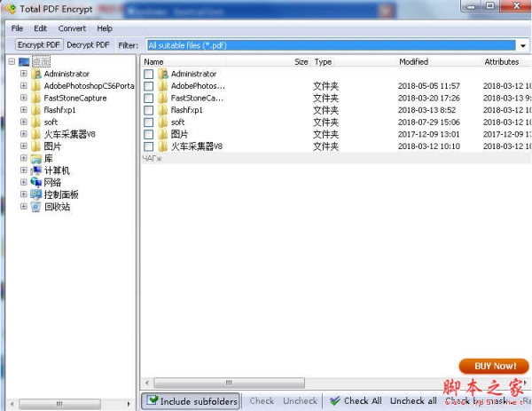
Task: Click the tree scrollbar right arrow
Action: coord(129,404)
